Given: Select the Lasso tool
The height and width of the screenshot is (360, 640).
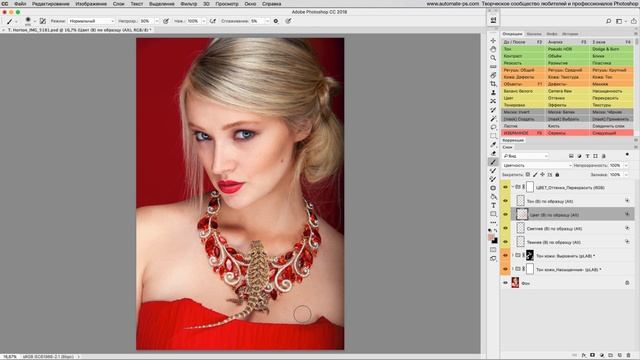Looking at the screenshot, I should point(493,127).
